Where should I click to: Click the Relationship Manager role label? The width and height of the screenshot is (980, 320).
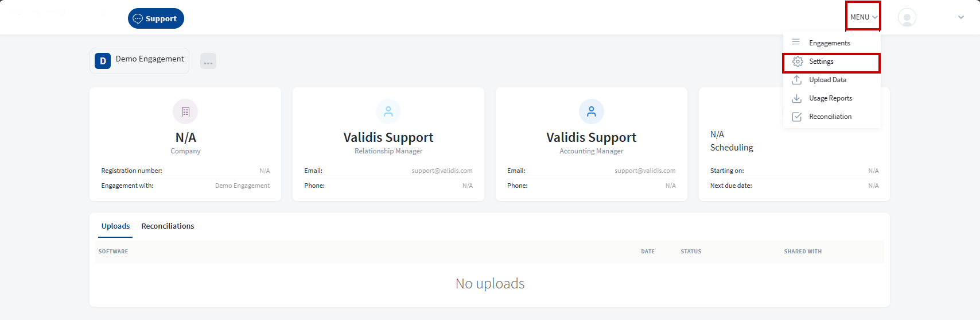coord(388,151)
